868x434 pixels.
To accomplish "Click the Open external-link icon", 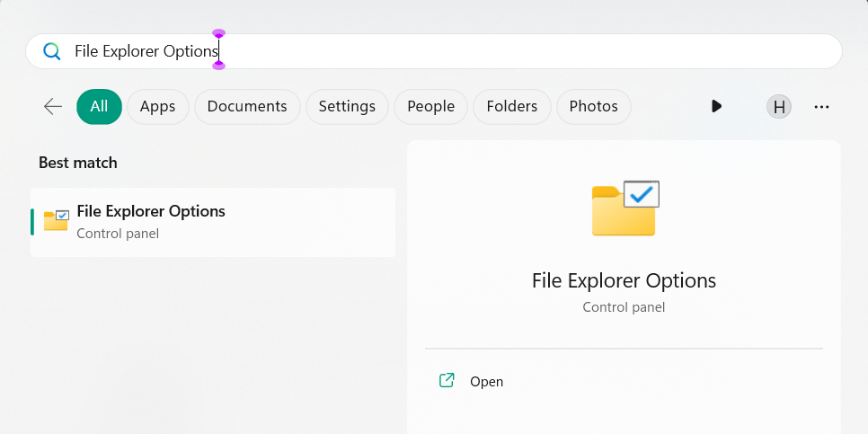I will [x=447, y=381].
